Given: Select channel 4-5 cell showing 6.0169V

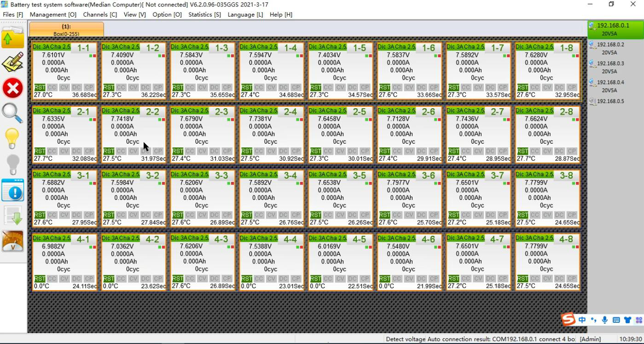Looking at the screenshot, I should pyautogui.click(x=340, y=262).
